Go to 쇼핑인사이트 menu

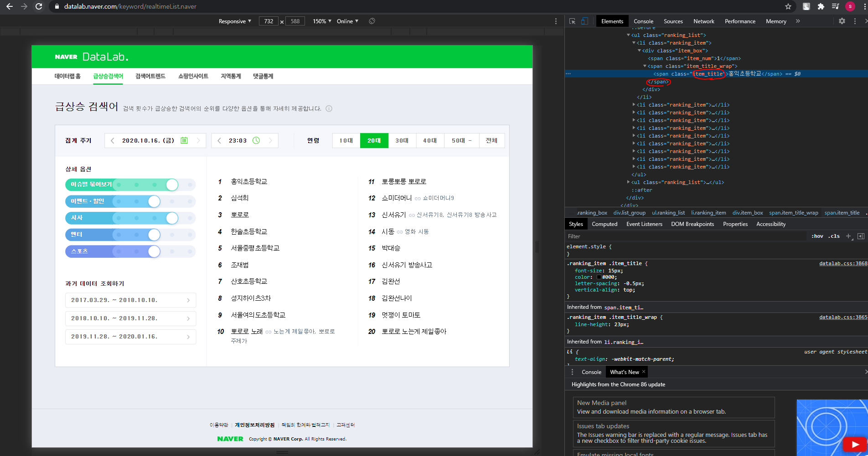[x=193, y=76]
